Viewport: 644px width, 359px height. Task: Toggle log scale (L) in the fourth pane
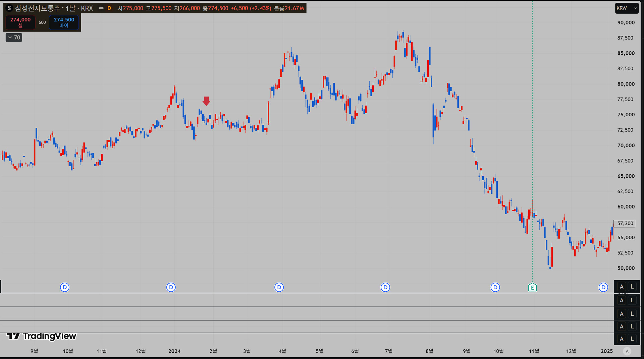[632, 326]
